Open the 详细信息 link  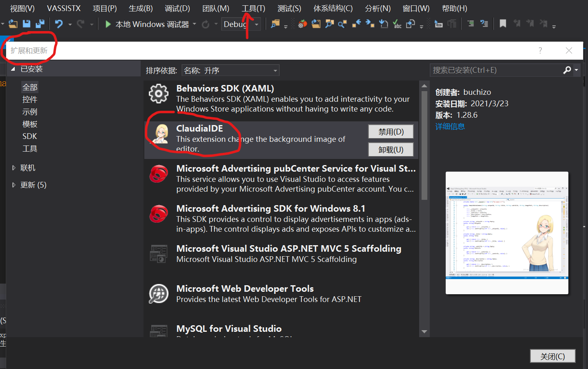[x=450, y=127]
